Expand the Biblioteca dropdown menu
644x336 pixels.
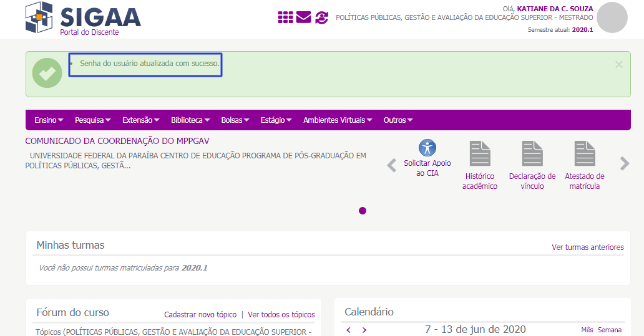tap(190, 120)
